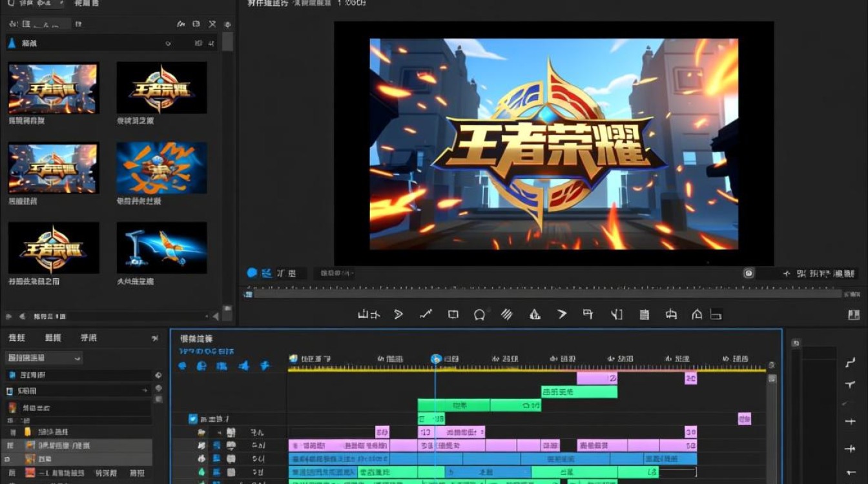Viewport: 868px width, 484px height.
Task: Click the circle-shaped icon in the transport toolbar
Action: pyautogui.click(x=479, y=315)
